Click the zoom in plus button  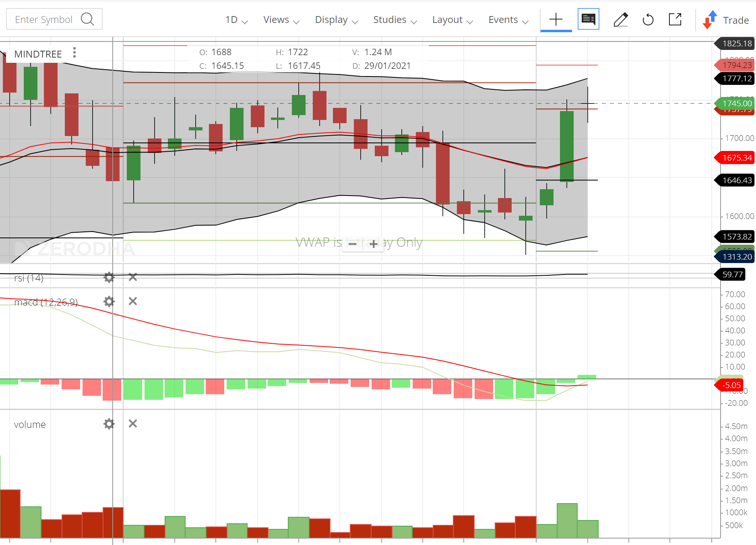(x=374, y=244)
